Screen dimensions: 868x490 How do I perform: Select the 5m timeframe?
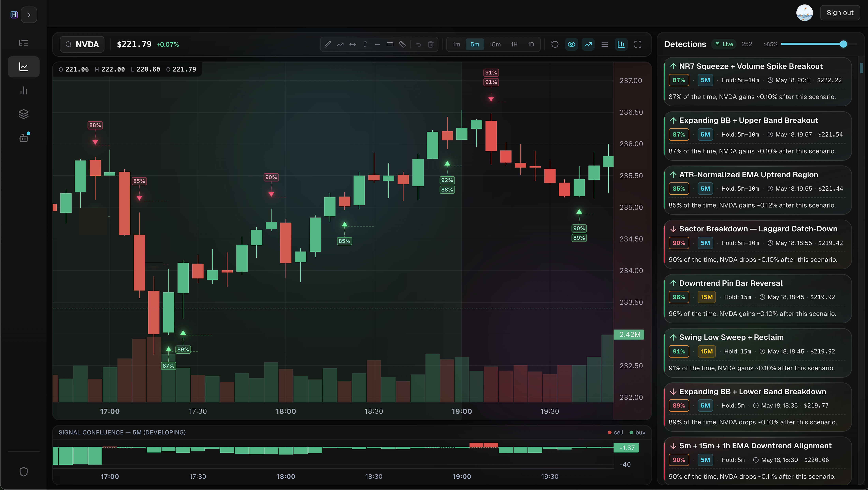475,45
